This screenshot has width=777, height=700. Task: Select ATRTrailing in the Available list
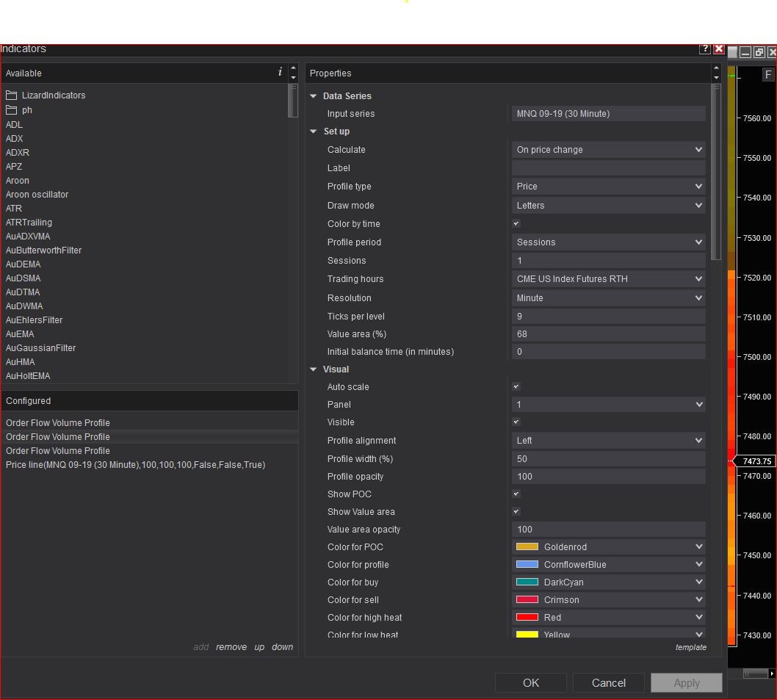(29, 223)
